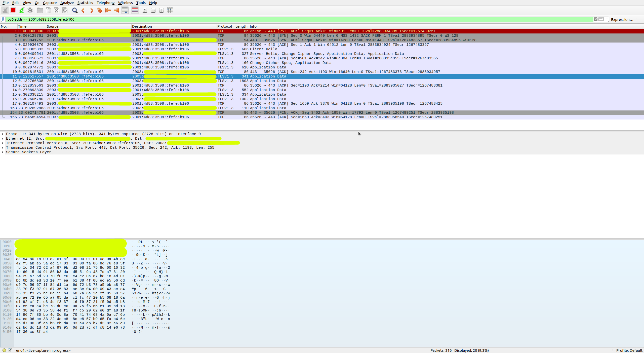Viewport: 644px width, 353px height.
Task: Restart the current capture with green fin
Action: click(x=22, y=10)
